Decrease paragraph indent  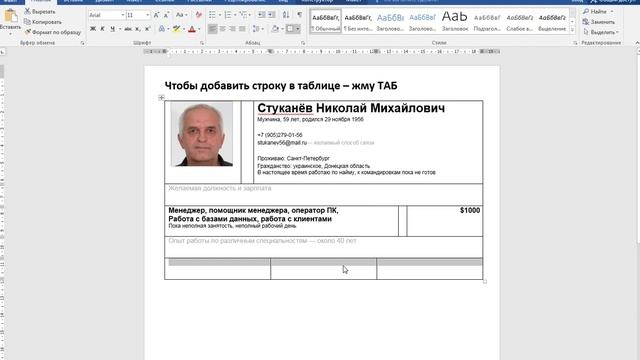click(x=262, y=15)
